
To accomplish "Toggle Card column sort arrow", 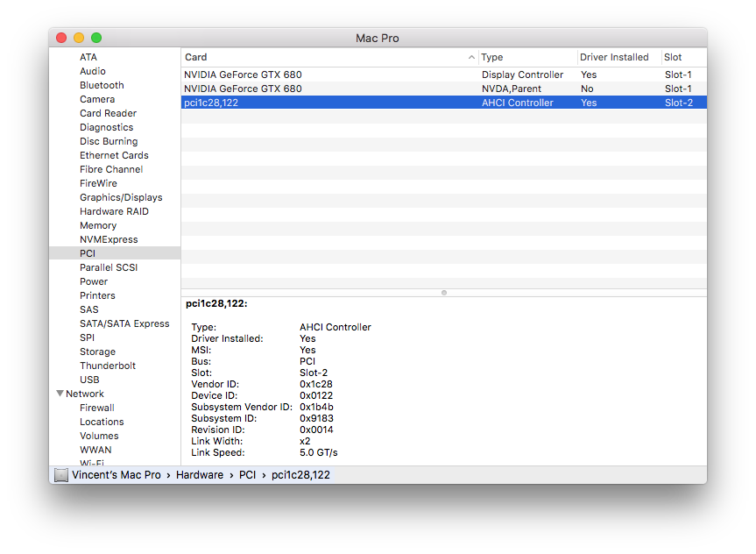I will click(x=471, y=57).
